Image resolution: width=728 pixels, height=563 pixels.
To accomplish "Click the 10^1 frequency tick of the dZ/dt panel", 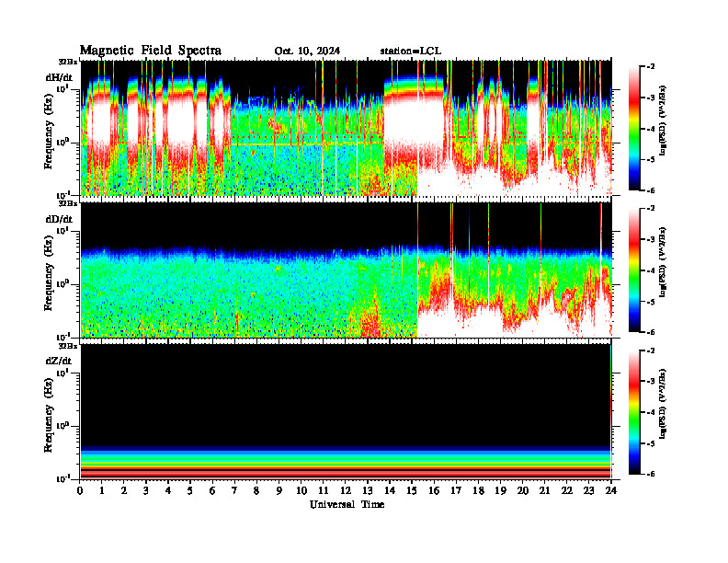I will (x=63, y=372).
